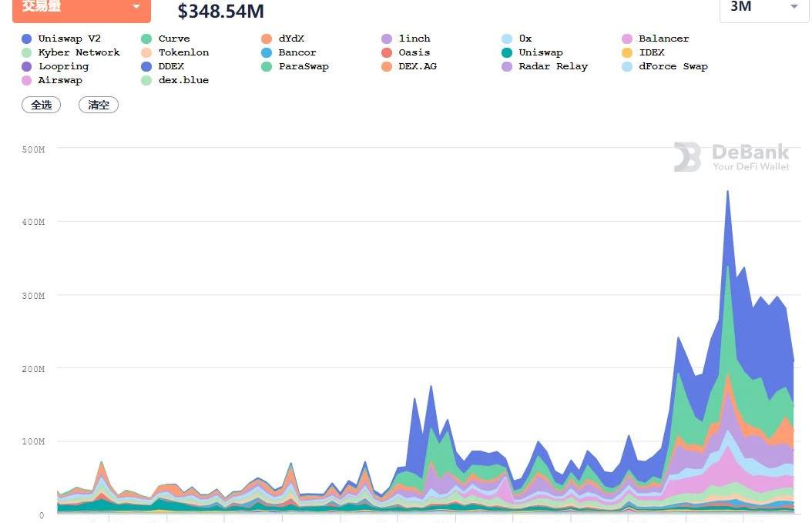Toggle ParaSwap legend entry
This screenshot has height=523, width=812.
[295, 67]
